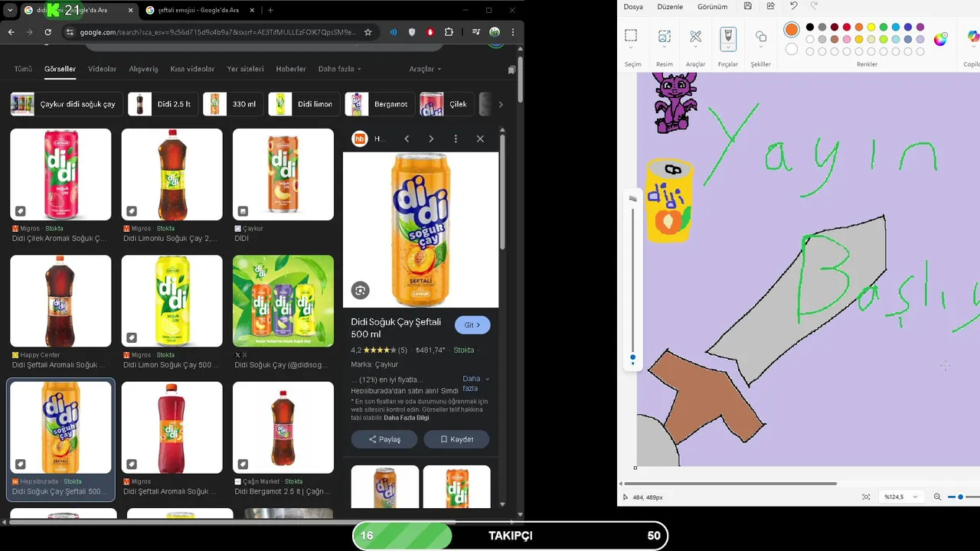Select the Çaykur didi soğuk çay chip

65,104
